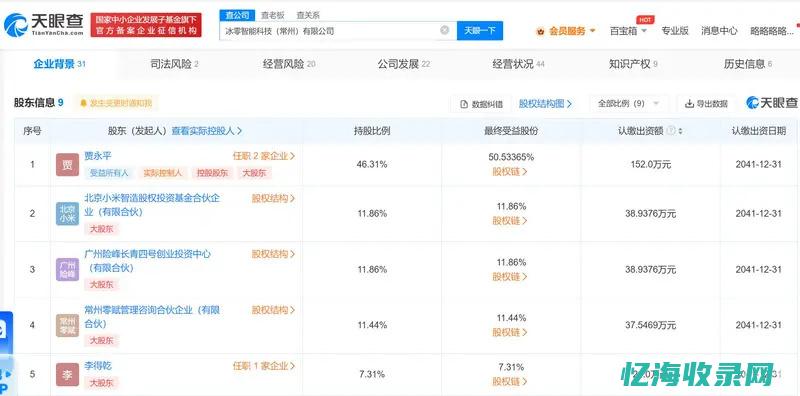Open 股权结构 for 常州零赋 row
The image size is (800, 396).
[273, 310]
